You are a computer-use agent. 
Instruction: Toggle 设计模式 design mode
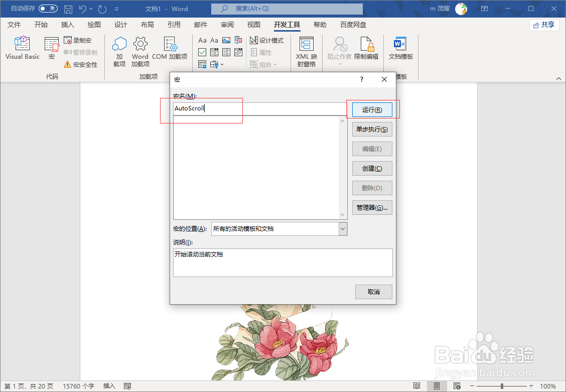click(267, 41)
